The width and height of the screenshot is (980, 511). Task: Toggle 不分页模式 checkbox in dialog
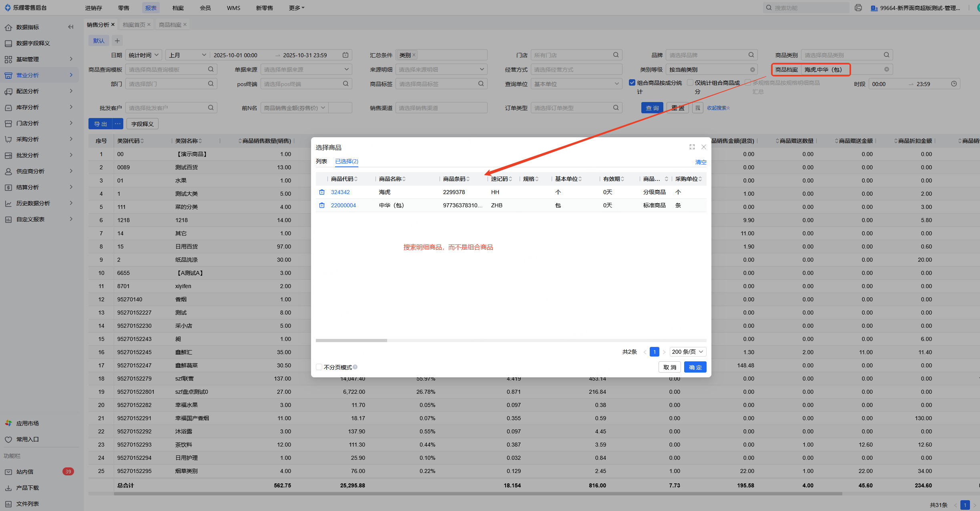click(319, 367)
